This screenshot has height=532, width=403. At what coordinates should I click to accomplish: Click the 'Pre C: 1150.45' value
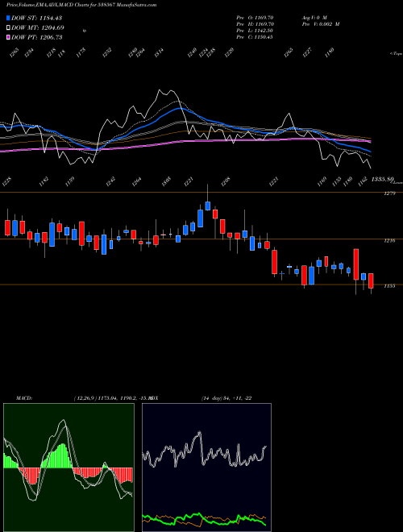[x=255, y=37]
